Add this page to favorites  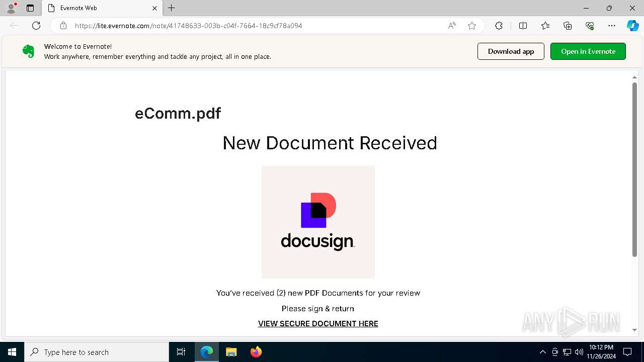coord(472,26)
